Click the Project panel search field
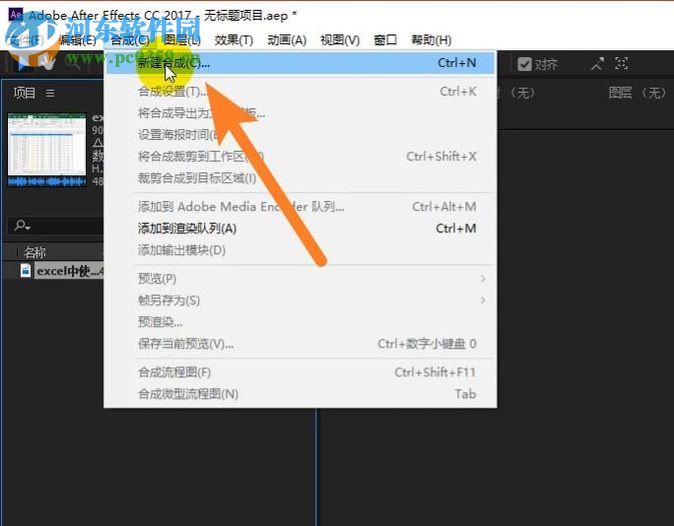 coord(56,225)
